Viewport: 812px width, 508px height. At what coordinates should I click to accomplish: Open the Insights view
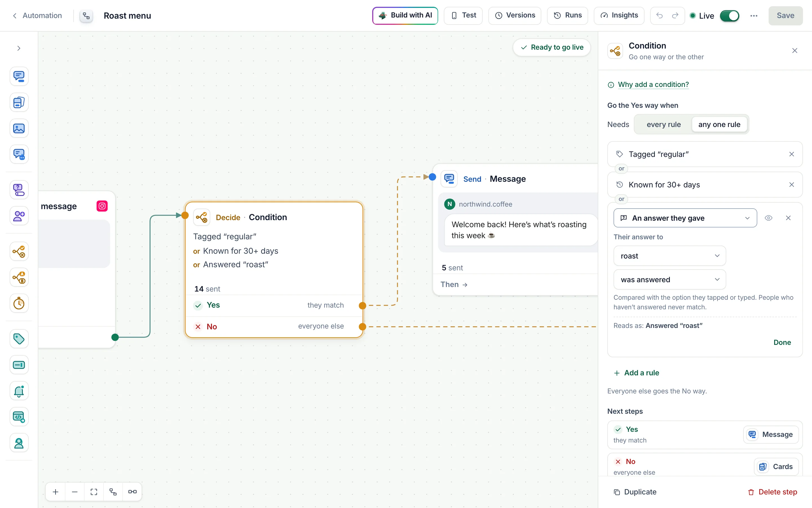[619, 16]
